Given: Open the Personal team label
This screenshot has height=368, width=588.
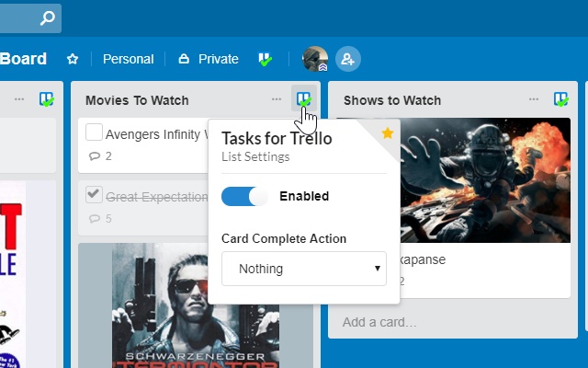Looking at the screenshot, I should point(129,59).
